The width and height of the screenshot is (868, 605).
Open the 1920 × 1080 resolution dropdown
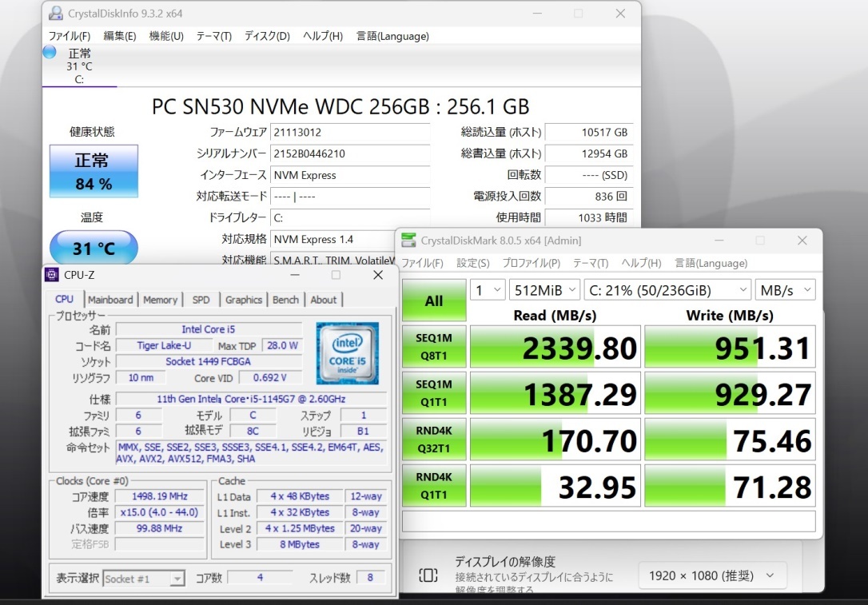click(711, 575)
